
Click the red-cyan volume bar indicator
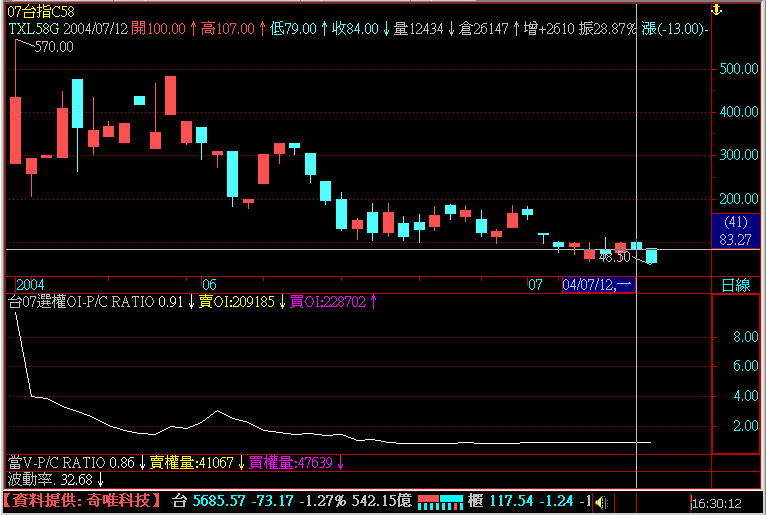(x=440, y=500)
